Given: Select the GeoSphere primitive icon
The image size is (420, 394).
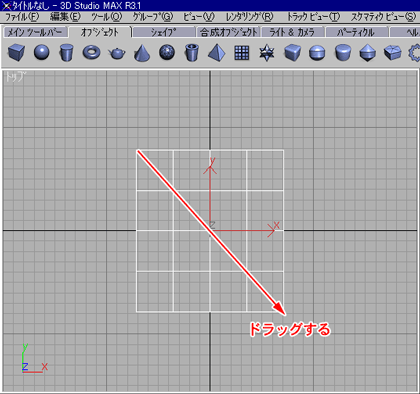Looking at the screenshot, I should (x=167, y=52).
